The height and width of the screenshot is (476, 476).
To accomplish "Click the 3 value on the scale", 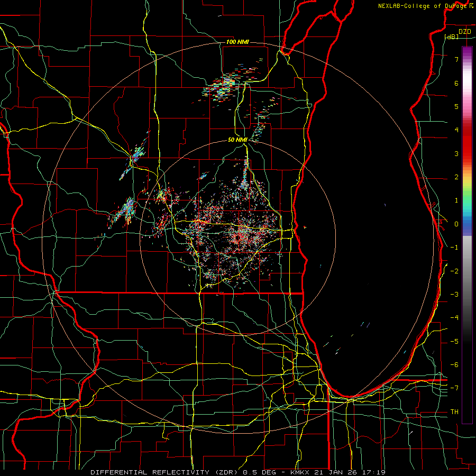I will [x=456, y=153].
